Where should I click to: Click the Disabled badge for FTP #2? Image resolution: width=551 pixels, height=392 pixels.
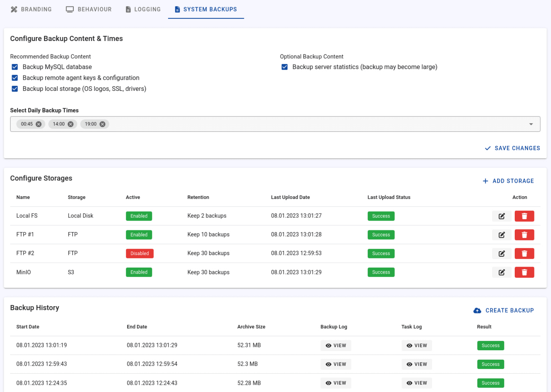pyautogui.click(x=140, y=253)
